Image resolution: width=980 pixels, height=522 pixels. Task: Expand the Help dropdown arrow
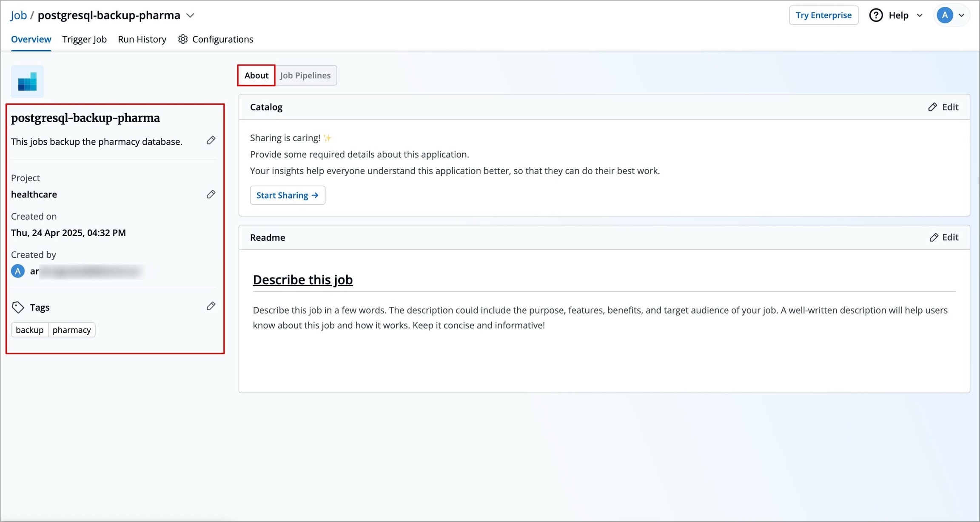[920, 15]
